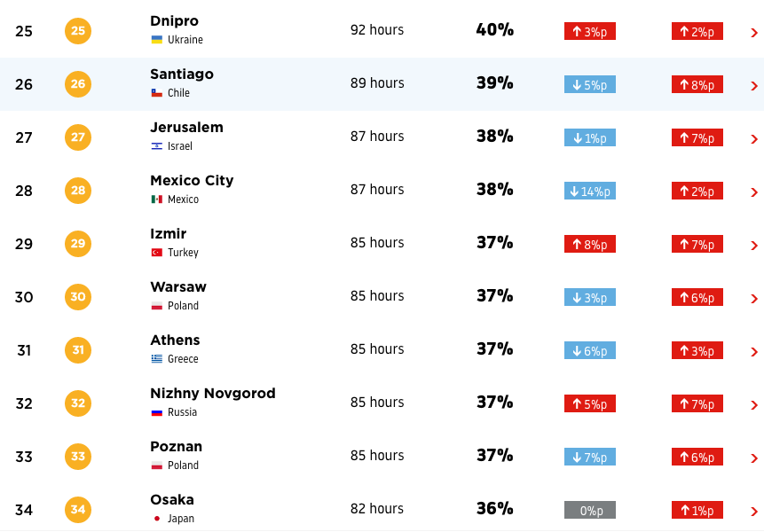Click the Mexico flag icon
764x532 pixels.
(x=156, y=199)
